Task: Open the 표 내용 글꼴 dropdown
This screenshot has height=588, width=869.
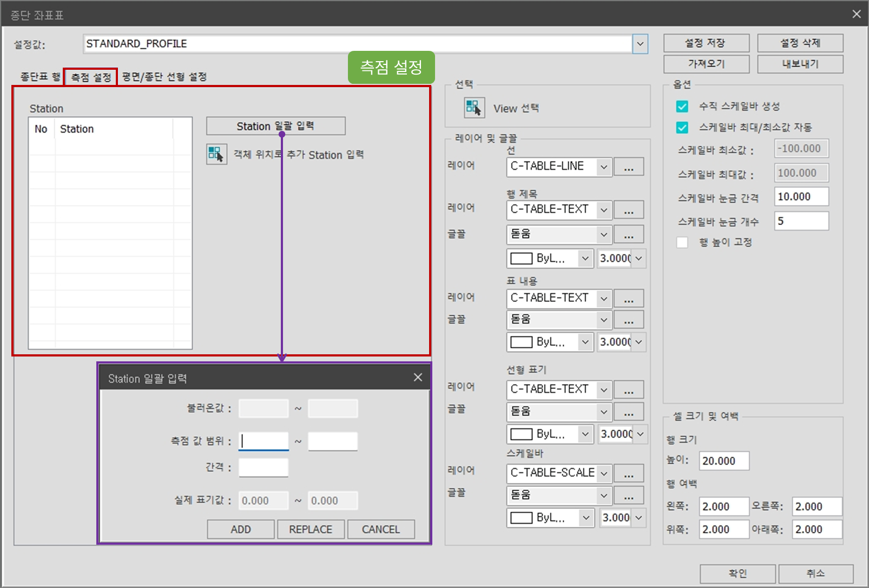Action: pos(604,320)
